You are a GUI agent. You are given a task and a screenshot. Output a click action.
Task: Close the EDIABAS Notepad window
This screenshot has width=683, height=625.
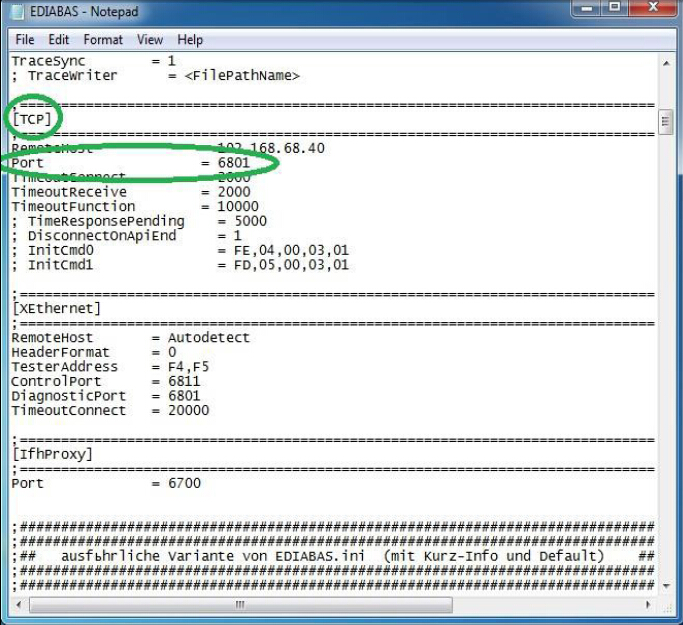[653, 8]
